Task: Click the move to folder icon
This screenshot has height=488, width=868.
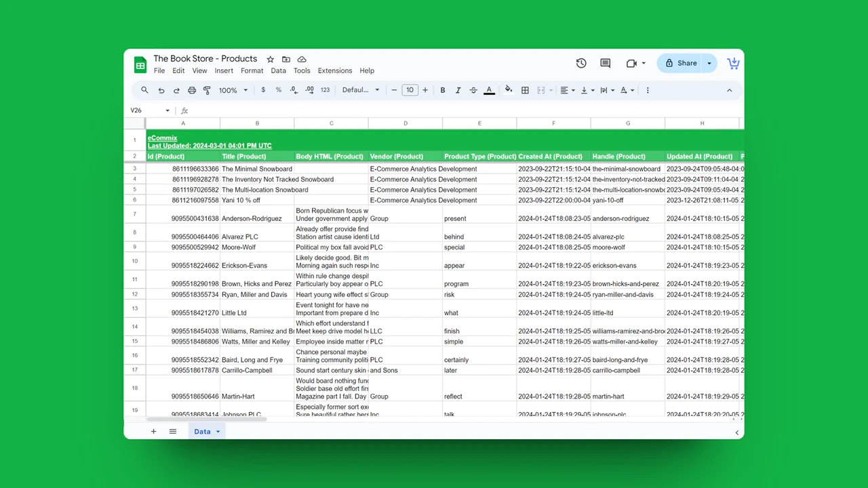Action: tap(286, 60)
